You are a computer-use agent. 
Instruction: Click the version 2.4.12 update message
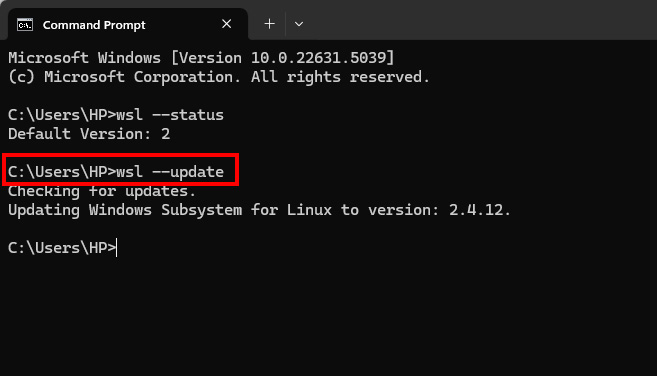pyautogui.click(x=259, y=210)
